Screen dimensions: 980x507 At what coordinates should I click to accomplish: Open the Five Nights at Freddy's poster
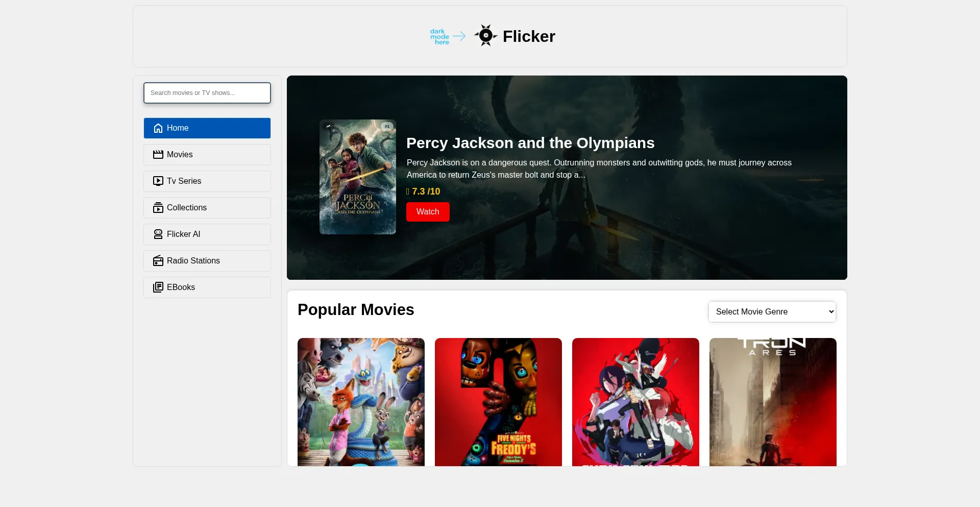[x=498, y=402]
